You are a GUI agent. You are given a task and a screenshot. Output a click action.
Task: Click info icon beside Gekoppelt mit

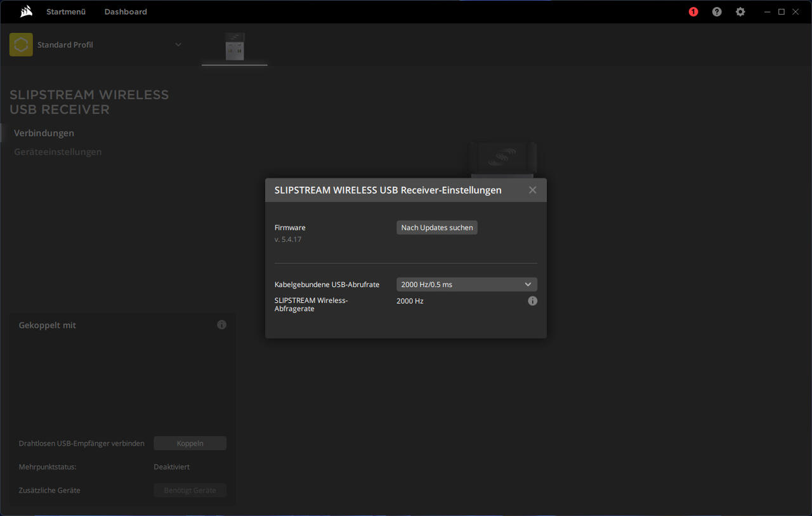click(x=221, y=324)
